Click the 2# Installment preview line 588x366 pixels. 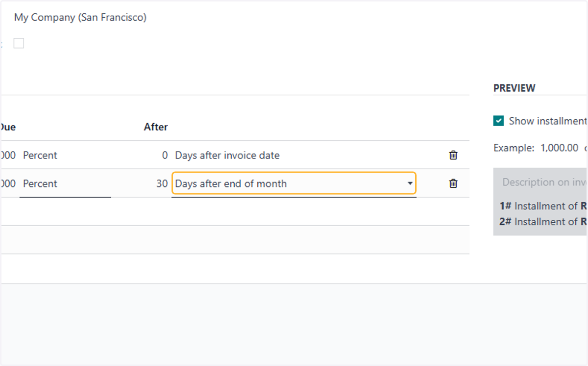point(543,221)
